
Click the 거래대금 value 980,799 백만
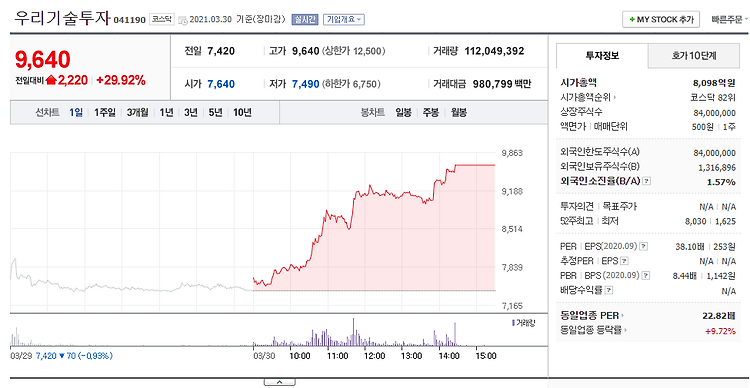tap(502, 84)
